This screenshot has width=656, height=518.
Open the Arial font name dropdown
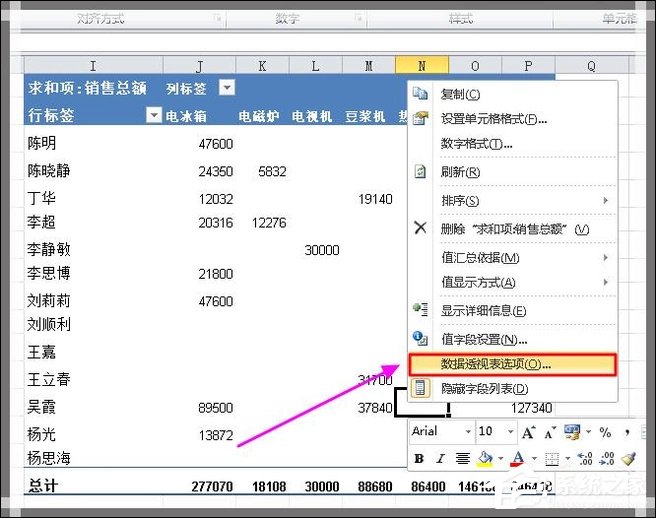(x=466, y=432)
